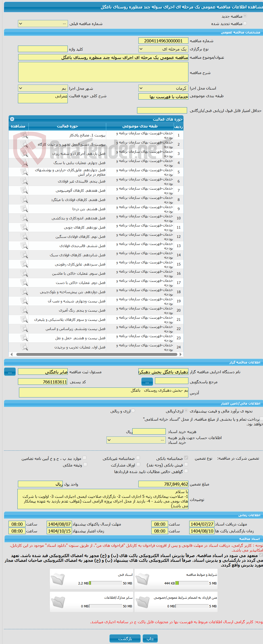The height and width of the screenshot is (644, 263).
Task: Toggle وثیقه ملکی checkbox
Action: click(85, 464)
